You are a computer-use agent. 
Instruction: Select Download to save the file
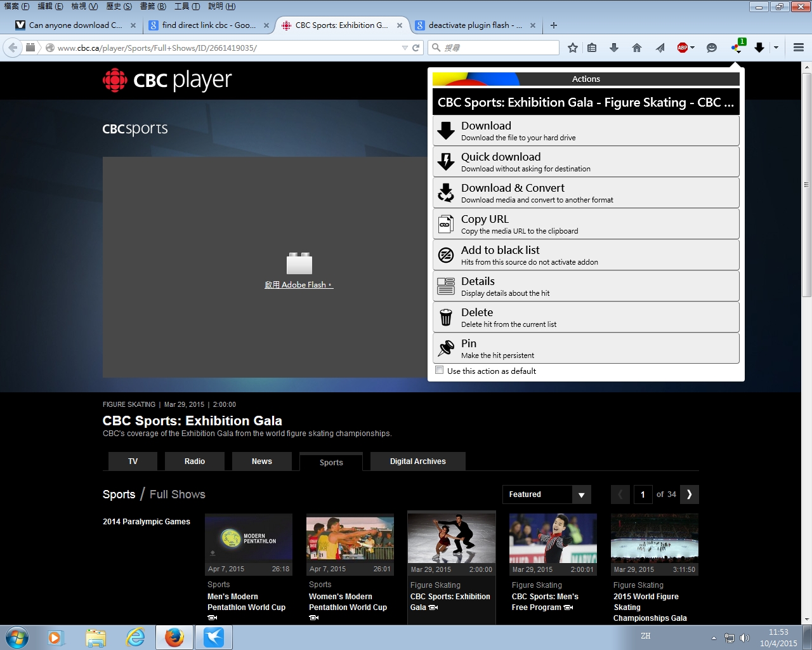click(586, 130)
